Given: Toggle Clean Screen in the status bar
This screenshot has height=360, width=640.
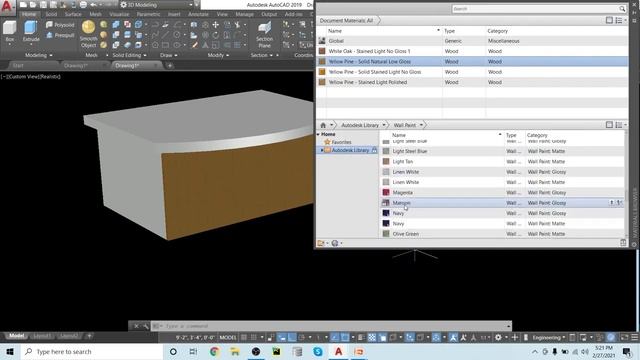Looking at the screenshot, I should pyautogui.click(x=624, y=338).
